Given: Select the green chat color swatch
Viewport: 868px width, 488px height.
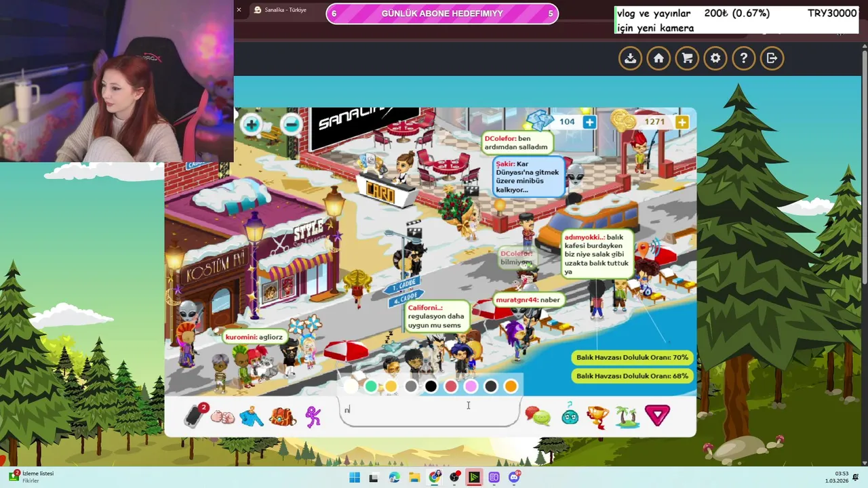Looking at the screenshot, I should (x=371, y=386).
